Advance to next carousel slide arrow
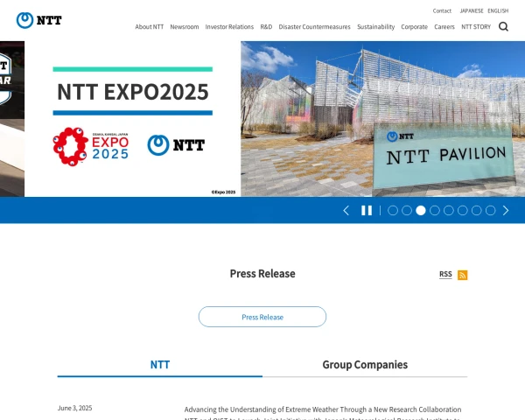The image size is (525, 420). coord(506,210)
